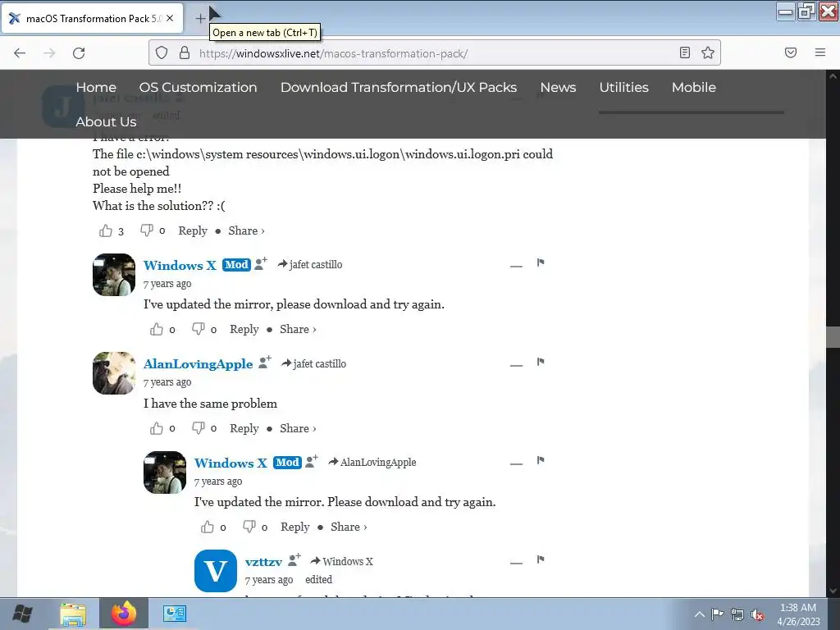The height and width of the screenshot is (630, 840).
Task: Upvote 'I've updated the mirror, please' comment
Action: tap(157, 330)
